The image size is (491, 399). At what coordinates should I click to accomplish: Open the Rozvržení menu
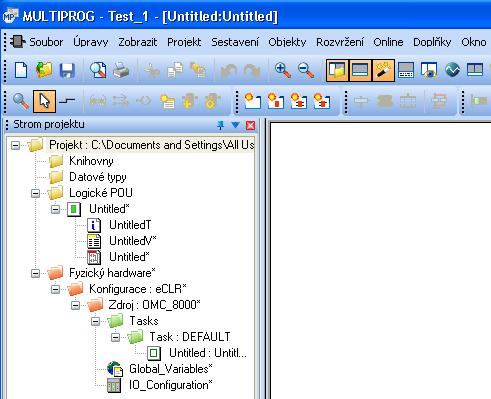click(x=340, y=42)
